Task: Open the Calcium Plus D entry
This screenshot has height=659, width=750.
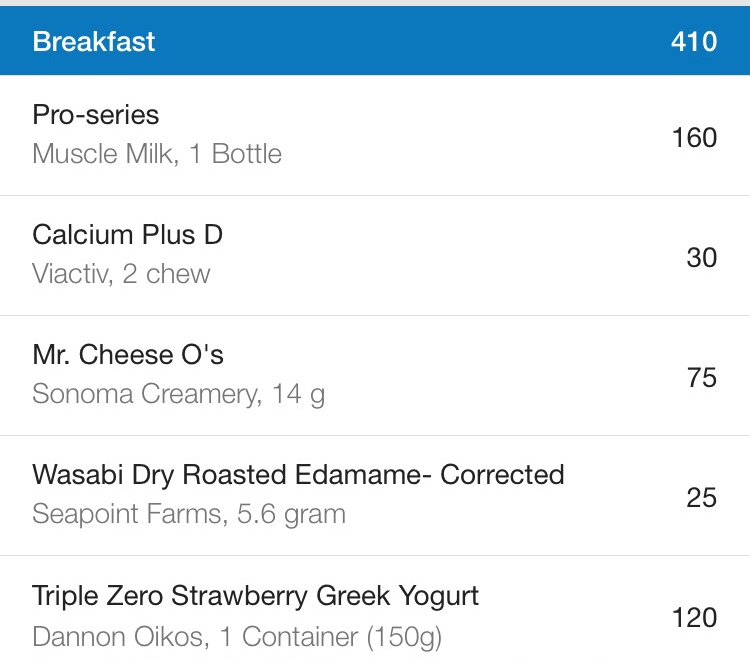Action: [375, 256]
